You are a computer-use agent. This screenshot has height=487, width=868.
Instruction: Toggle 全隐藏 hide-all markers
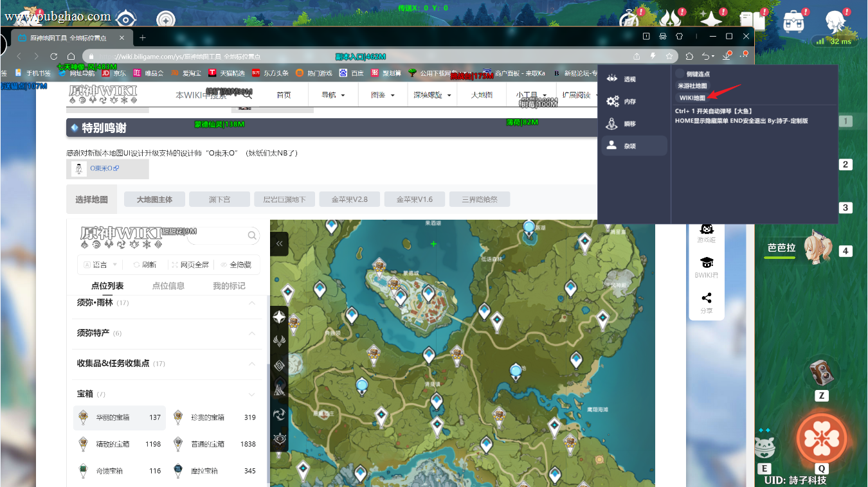tap(235, 265)
